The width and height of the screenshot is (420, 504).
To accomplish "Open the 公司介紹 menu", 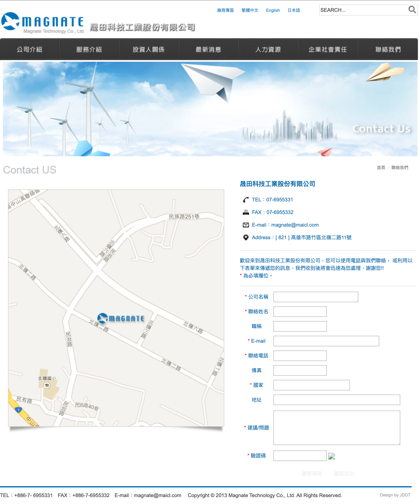I will click(x=30, y=49).
